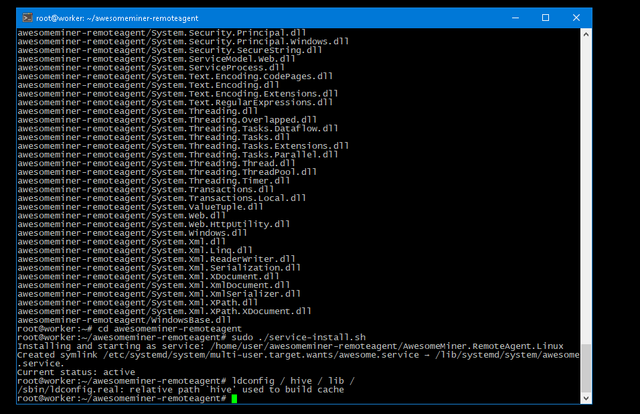640x414 pixels.
Task: Click the line 'Installing and starting as service'
Action: click(x=290, y=346)
